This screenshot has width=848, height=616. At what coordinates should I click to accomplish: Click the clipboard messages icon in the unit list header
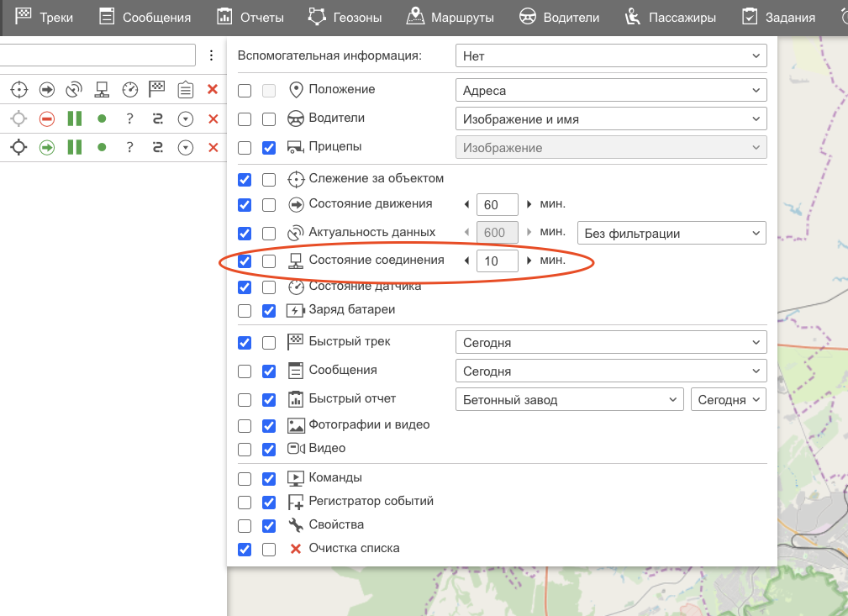click(186, 89)
